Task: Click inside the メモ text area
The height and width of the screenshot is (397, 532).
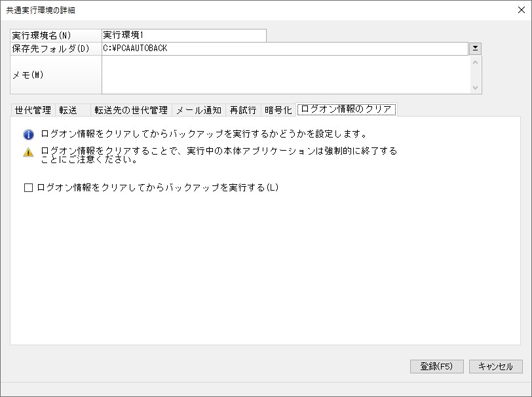Action: 286,75
